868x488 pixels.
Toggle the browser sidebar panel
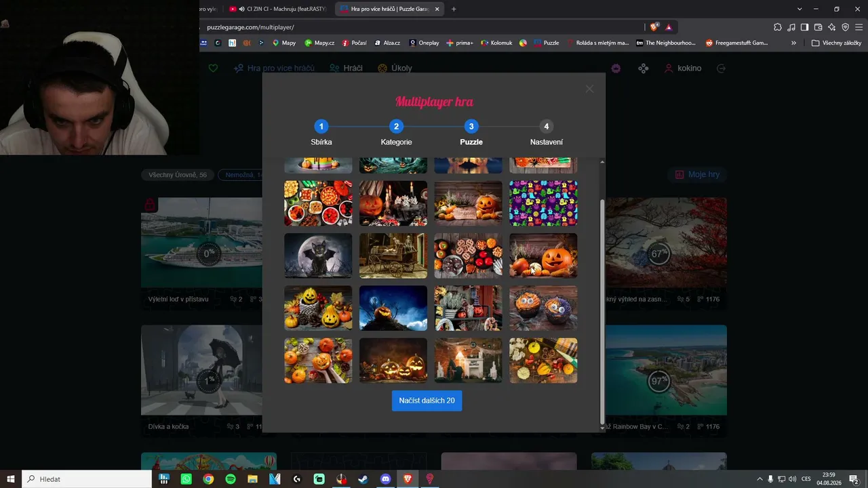(804, 27)
